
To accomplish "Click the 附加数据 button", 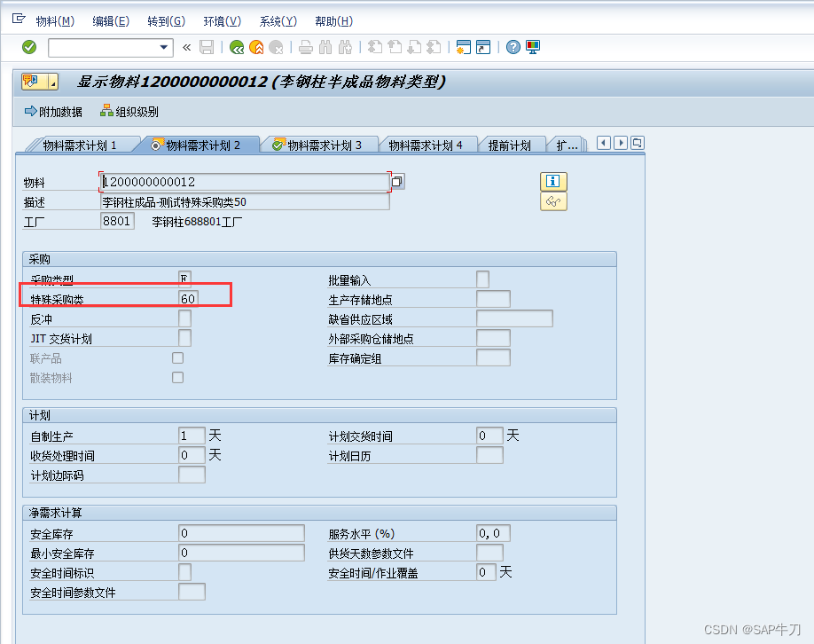I will (x=53, y=112).
